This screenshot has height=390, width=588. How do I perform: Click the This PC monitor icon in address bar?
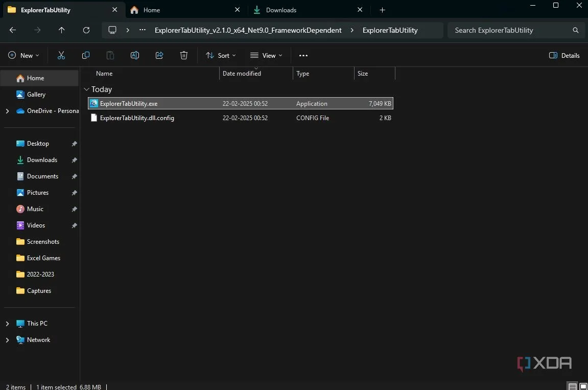tap(112, 30)
